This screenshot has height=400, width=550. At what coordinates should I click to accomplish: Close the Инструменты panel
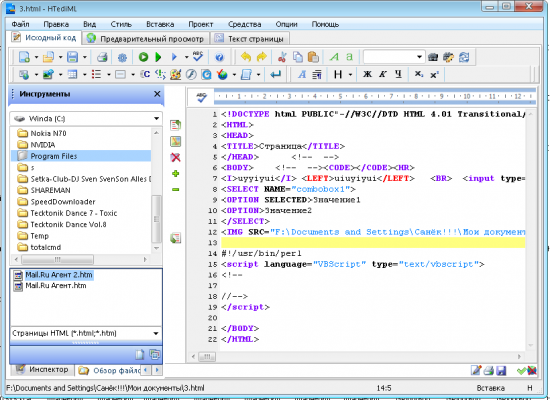coord(157,94)
